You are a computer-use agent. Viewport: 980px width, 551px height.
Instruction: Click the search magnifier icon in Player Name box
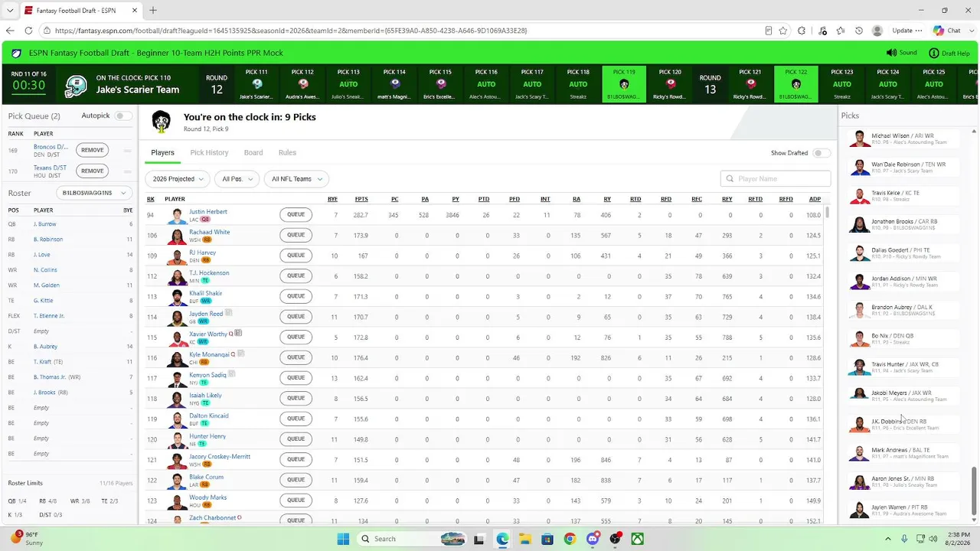(x=730, y=179)
